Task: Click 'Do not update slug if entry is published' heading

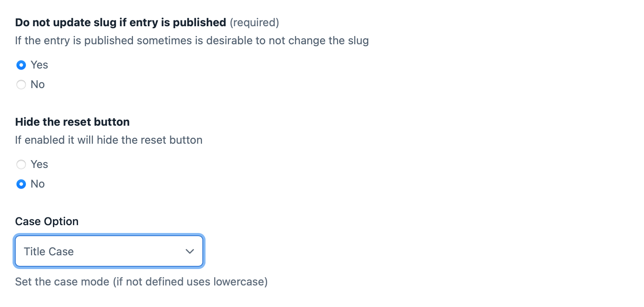Action: pos(120,23)
